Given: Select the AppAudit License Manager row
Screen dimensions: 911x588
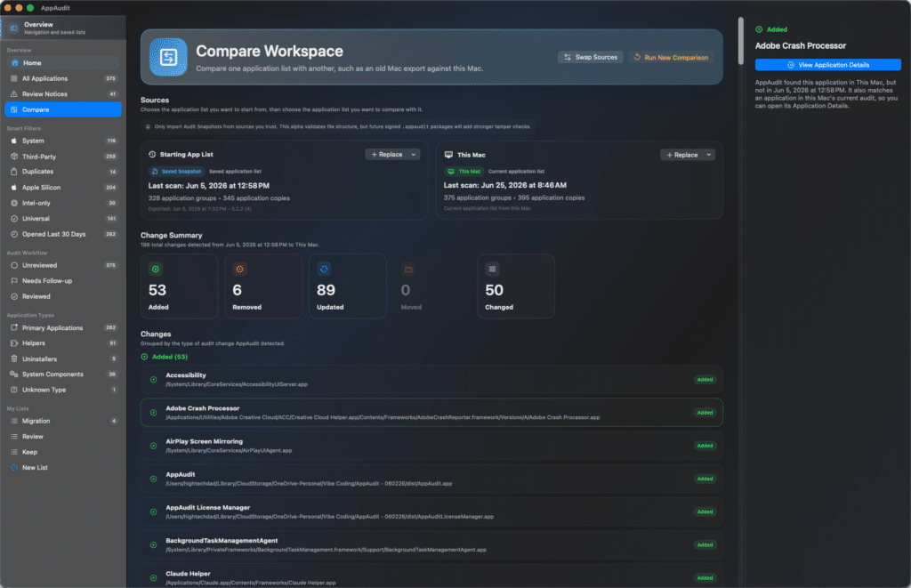Looking at the screenshot, I should coord(431,512).
